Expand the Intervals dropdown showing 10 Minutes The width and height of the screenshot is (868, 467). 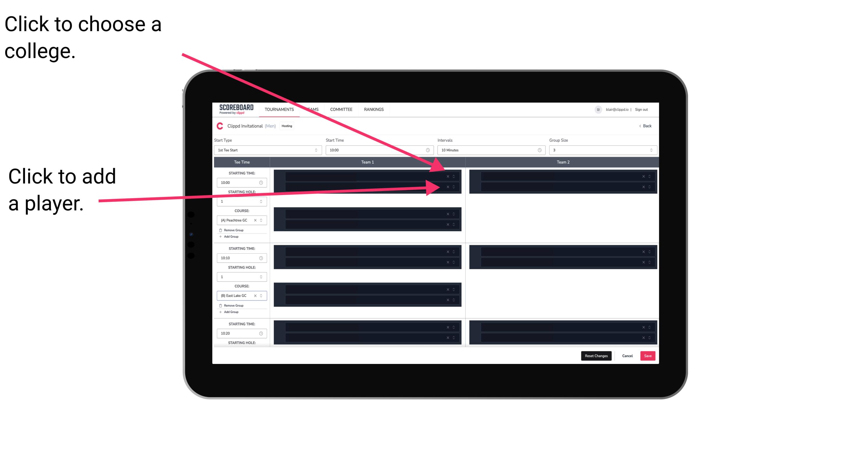[490, 150]
